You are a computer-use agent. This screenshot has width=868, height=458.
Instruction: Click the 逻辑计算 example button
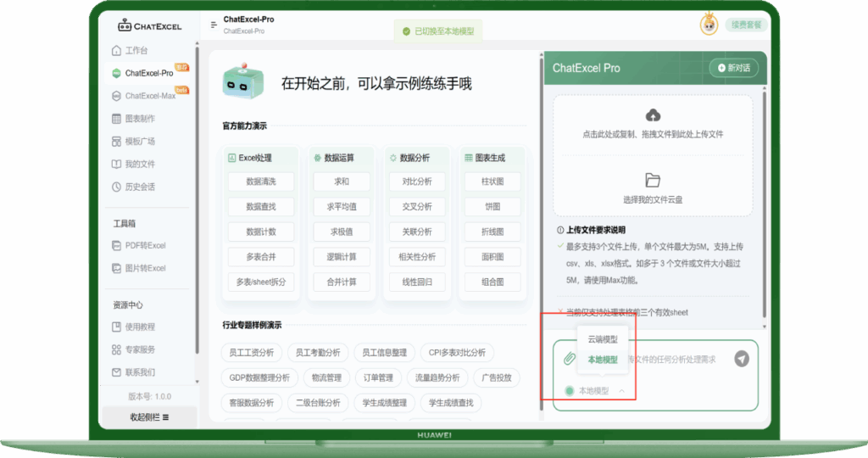pos(342,257)
